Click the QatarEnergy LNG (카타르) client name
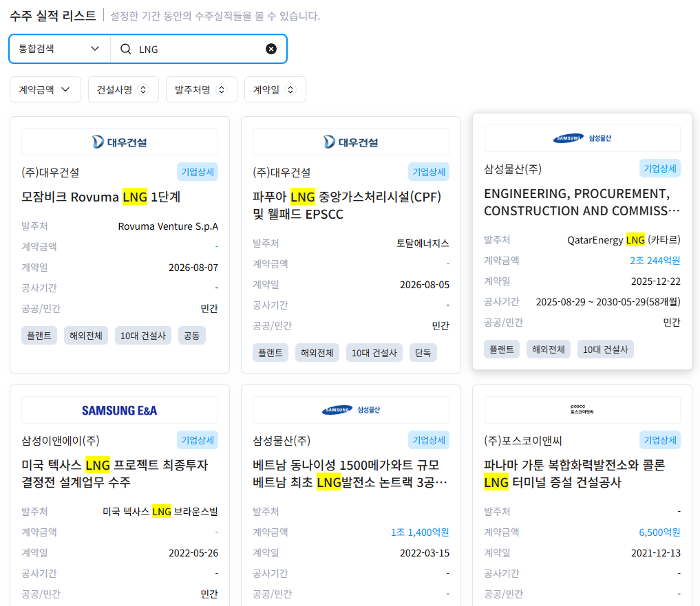 pos(624,240)
